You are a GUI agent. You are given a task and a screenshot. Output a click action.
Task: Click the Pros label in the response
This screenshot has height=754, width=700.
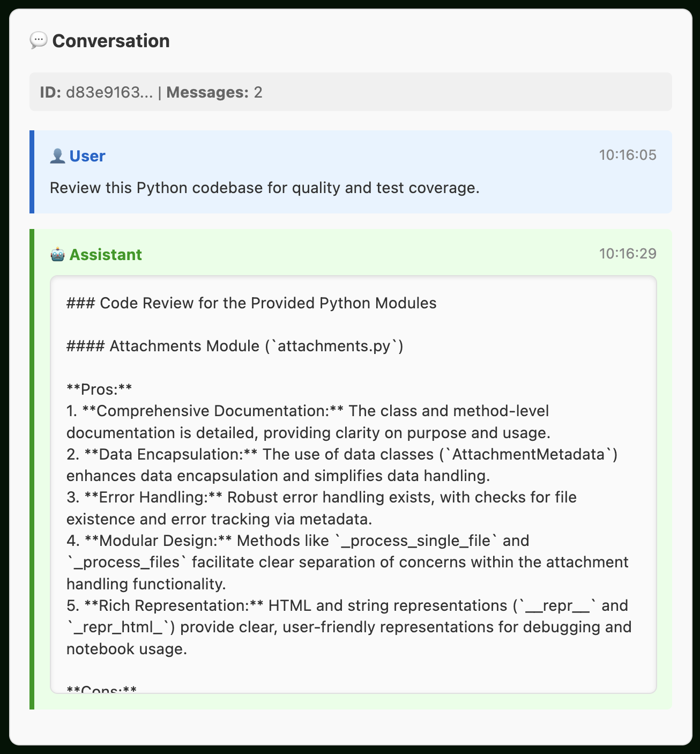[x=99, y=389]
